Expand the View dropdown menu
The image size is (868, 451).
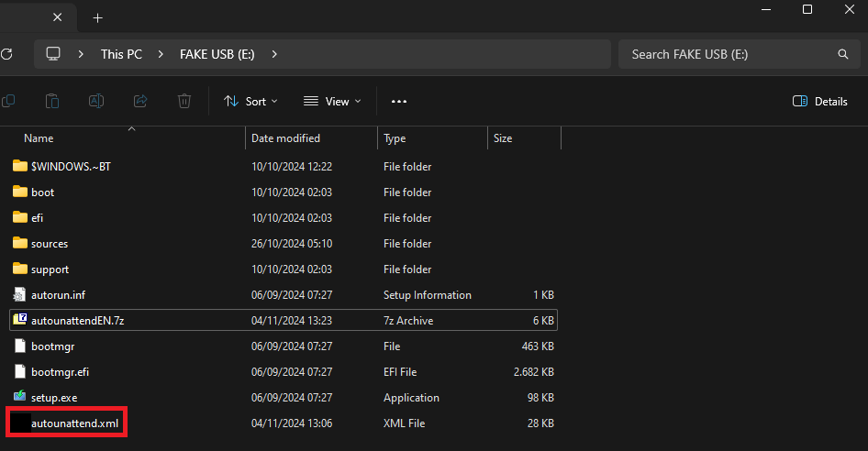pos(332,101)
